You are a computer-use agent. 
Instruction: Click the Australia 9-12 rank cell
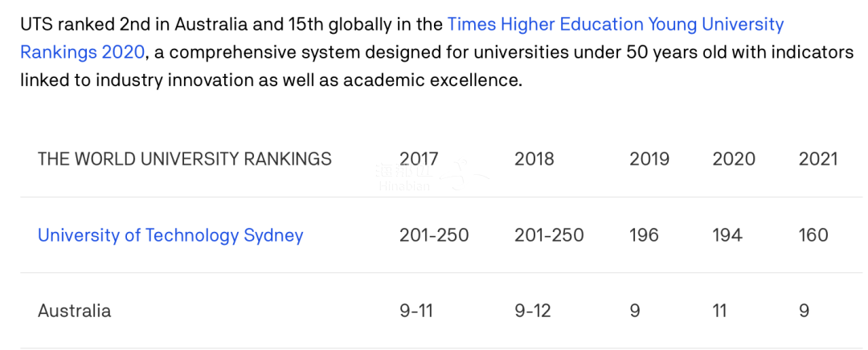tap(533, 311)
